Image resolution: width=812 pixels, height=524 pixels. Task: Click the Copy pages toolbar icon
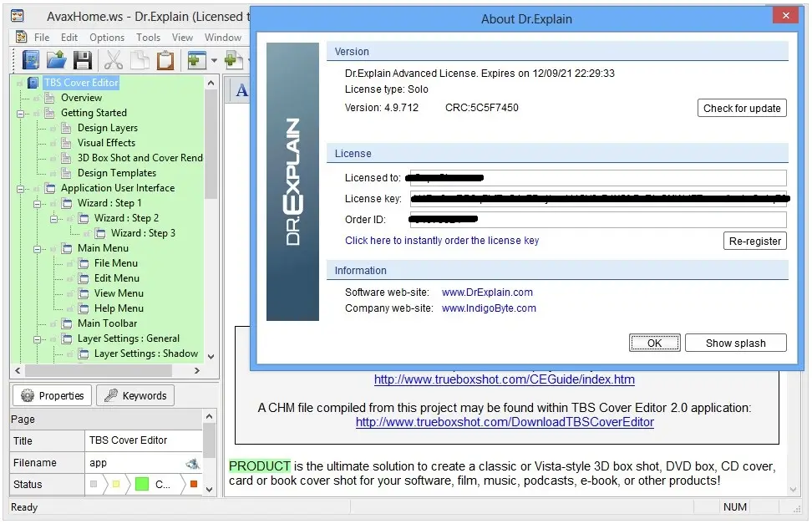click(x=140, y=60)
